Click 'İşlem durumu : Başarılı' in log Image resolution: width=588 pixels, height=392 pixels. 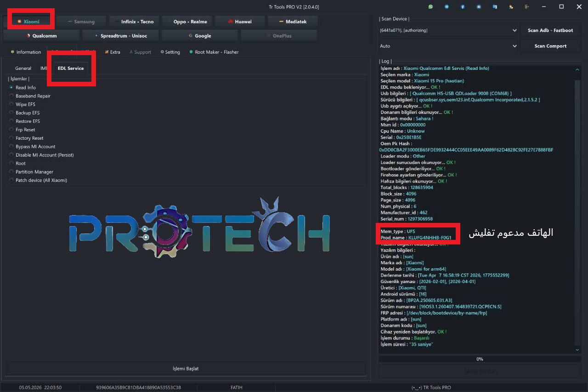click(x=405, y=338)
